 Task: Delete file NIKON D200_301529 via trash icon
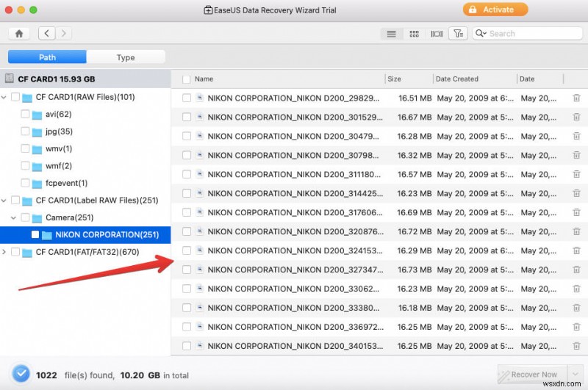(x=576, y=118)
